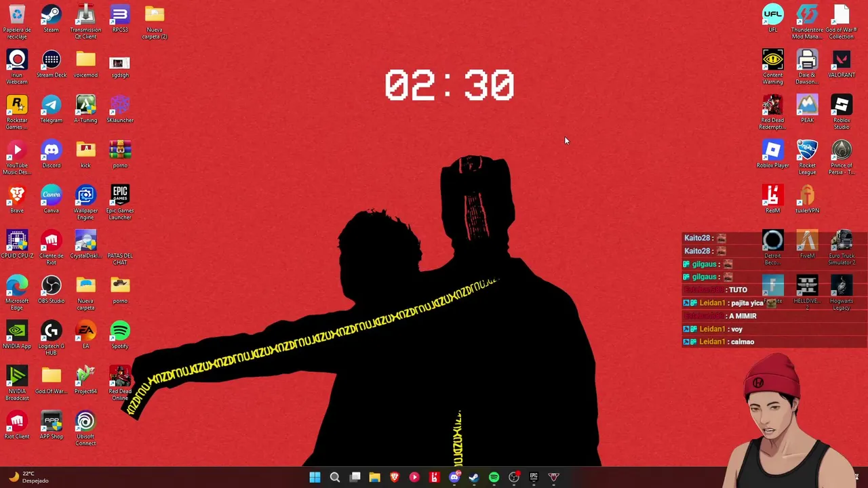
Task: Open the God.Of.War folder
Action: [x=51, y=380]
